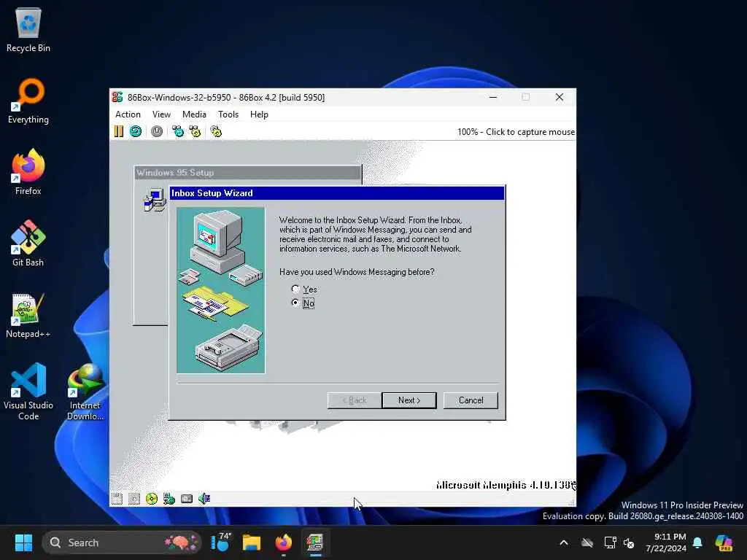Image resolution: width=747 pixels, height=560 pixels.
Task: Open the weather widget showing 74°
Action: pyautogui.click(x=221, y=542)
